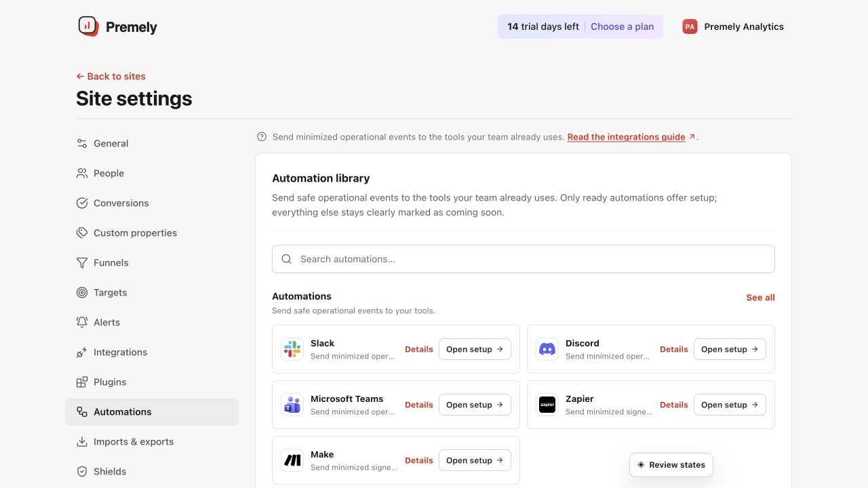Click the Discord app icon
Image resolution: width=868 pixels, height=488 pixels.
pyautogui.click(x=547, y=349)
